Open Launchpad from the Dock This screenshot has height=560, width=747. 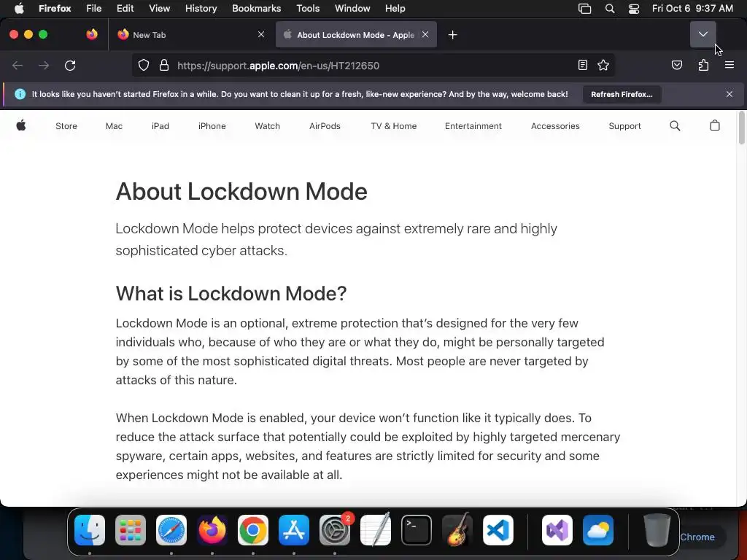pos(131,530)
